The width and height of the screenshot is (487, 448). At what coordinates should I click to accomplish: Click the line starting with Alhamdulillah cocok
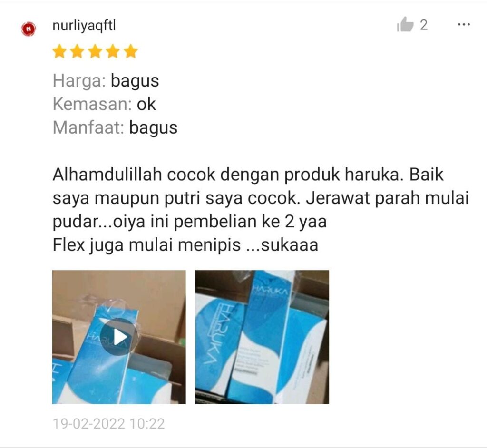[248, 175]
